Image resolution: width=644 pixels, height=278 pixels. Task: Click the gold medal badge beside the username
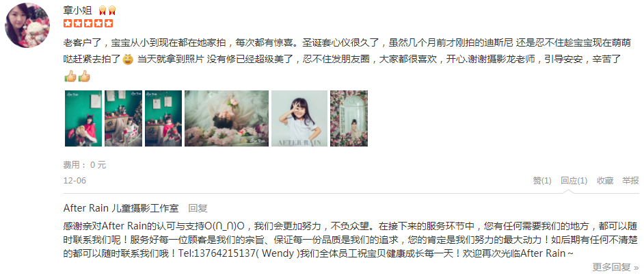point(107,11)
